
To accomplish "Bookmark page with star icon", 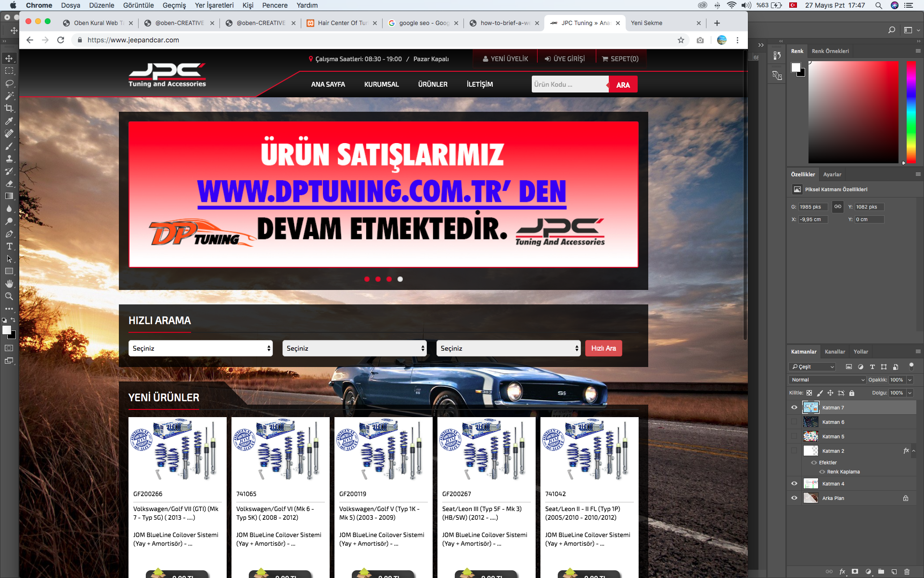I will [x=680, y=40].
